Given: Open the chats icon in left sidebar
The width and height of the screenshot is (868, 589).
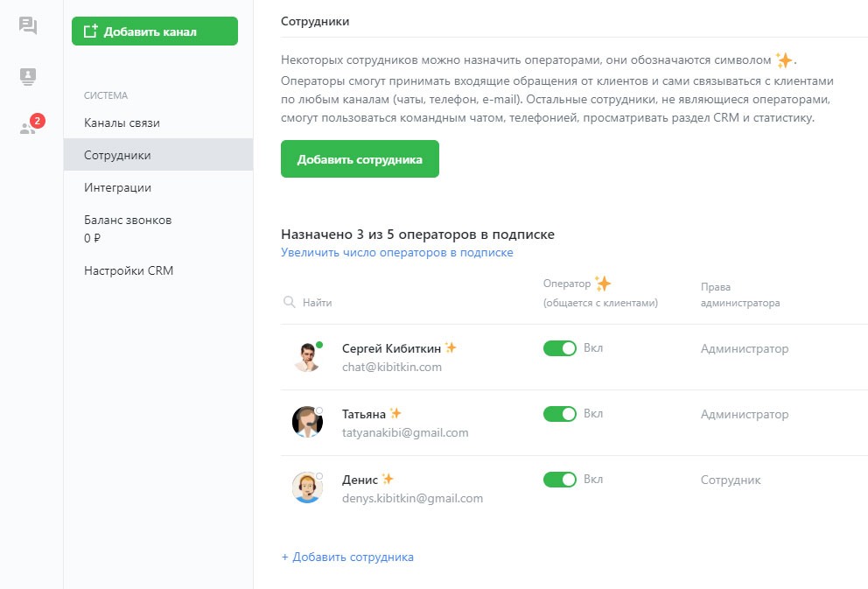Looking at the screenshot, I should [x=28, y=25].
